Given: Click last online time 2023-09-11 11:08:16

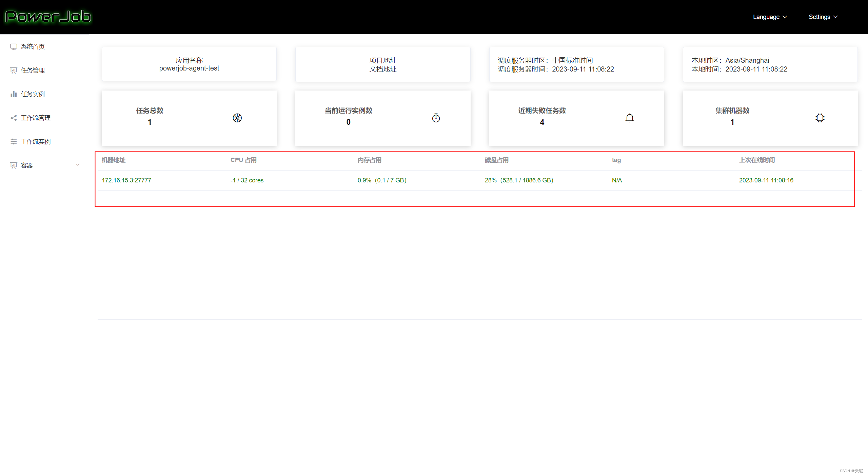Looking at the screenshot, I should (x=766, y=180).
